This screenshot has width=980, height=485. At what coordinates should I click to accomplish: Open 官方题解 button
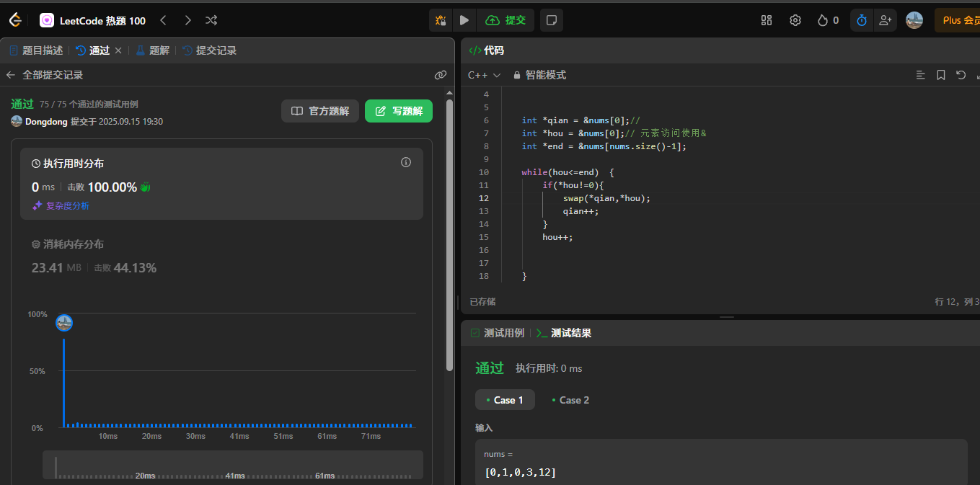point(320,111)
